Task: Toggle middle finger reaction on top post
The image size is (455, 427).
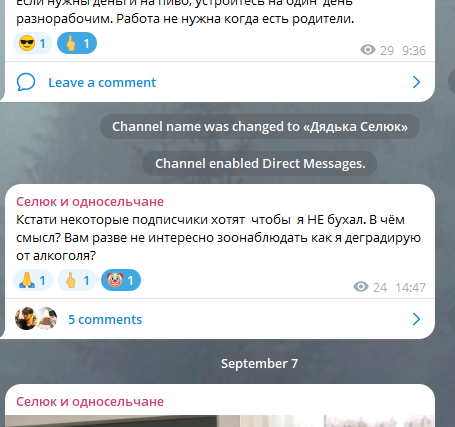Action: click(x=77, y=43)
